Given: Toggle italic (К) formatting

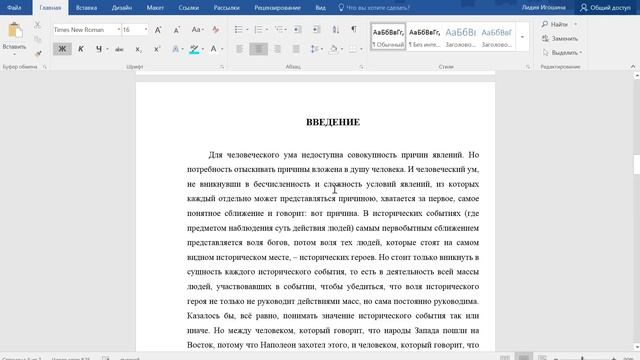Looking at the screenshot, I should point(81,49).
